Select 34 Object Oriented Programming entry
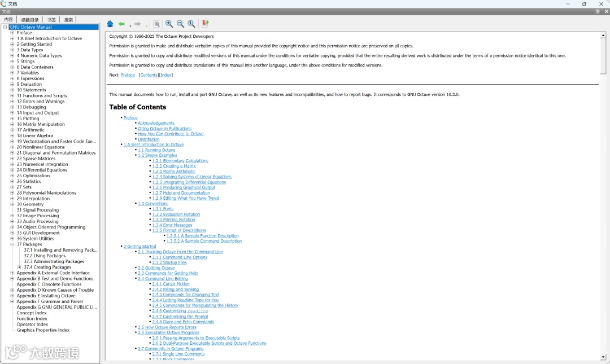This screenshot has height=364, width=610. point(51,227)
